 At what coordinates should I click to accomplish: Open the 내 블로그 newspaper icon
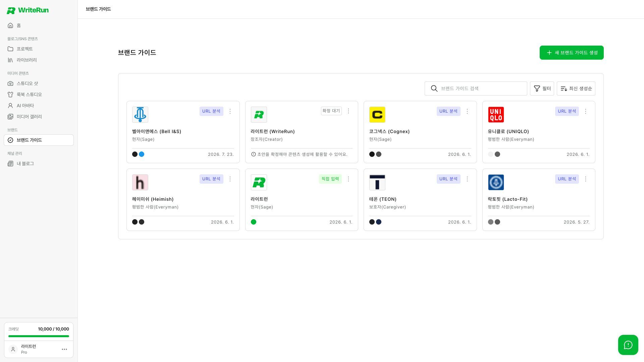tap(10, 164)
